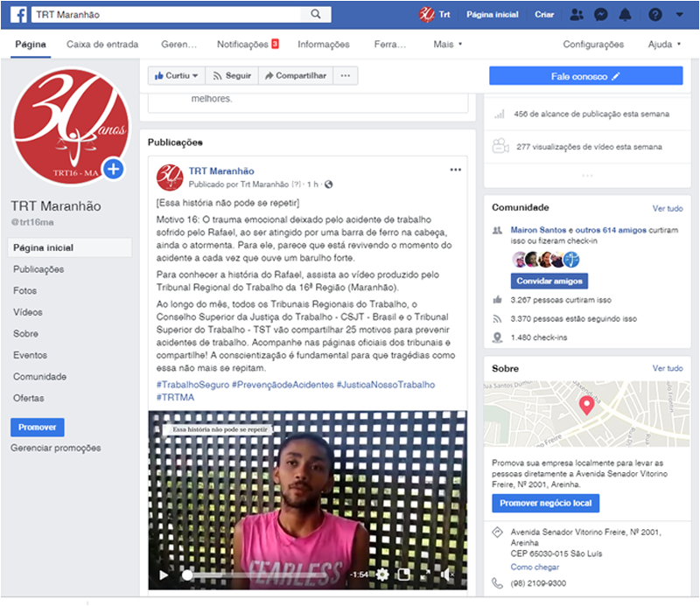Image resolution: width=700 pixels, height=606 pixels.
Task: Open the Ferra... tab
Action: (x=389, y=45)
